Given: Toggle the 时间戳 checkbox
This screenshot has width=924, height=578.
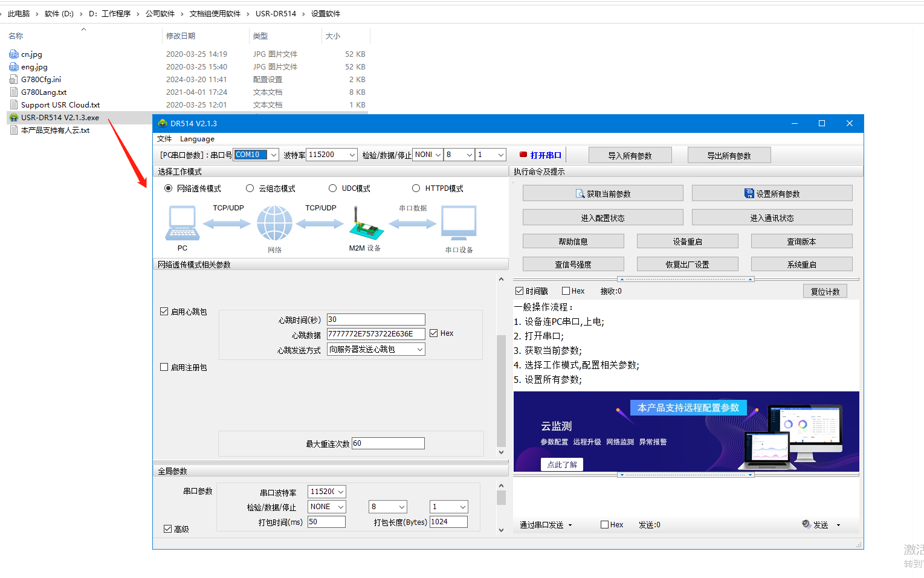Looking at the screenshot, I should (x=520, y=291).
